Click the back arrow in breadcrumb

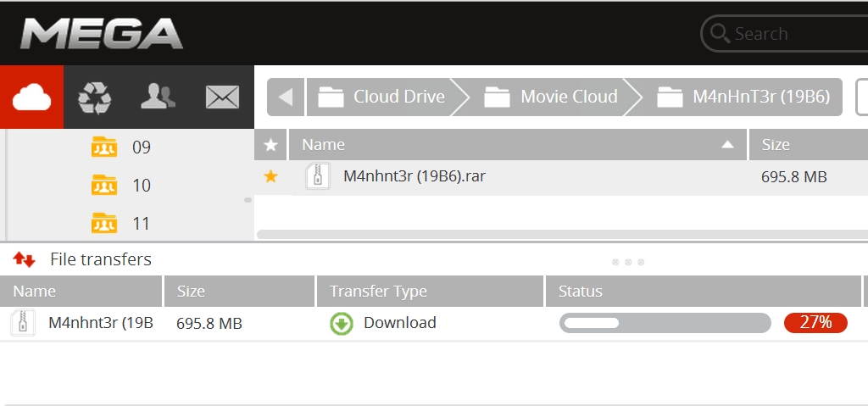[286, 97]
